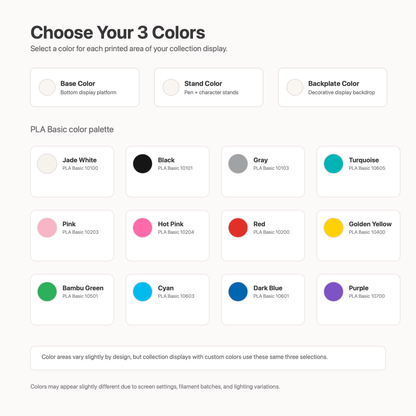Click the color areas info note

point(208,358)
